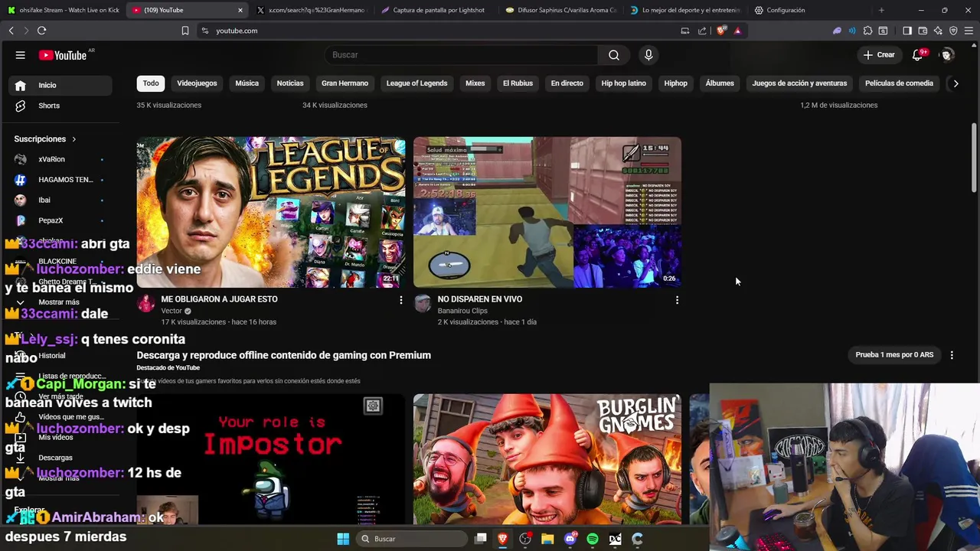Open the browser main menu icon
980x551 pixels.
969,31
